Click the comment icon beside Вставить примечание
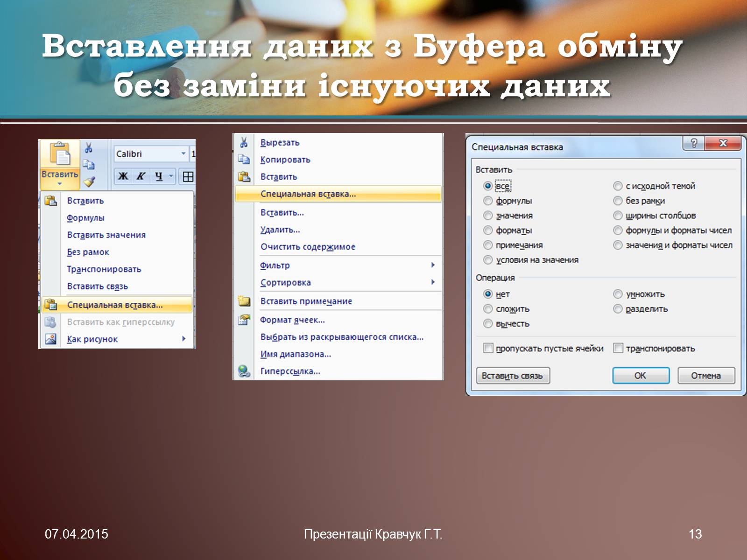The image size is (747, 560). (x=244, y=301)
